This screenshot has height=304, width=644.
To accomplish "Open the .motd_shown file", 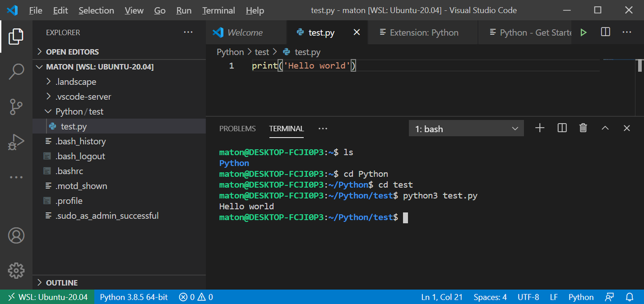I will [x=120, y=186].
